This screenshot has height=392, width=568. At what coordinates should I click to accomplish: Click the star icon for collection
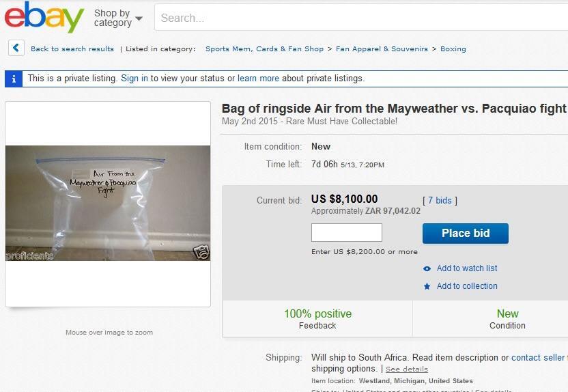point(427,286)
